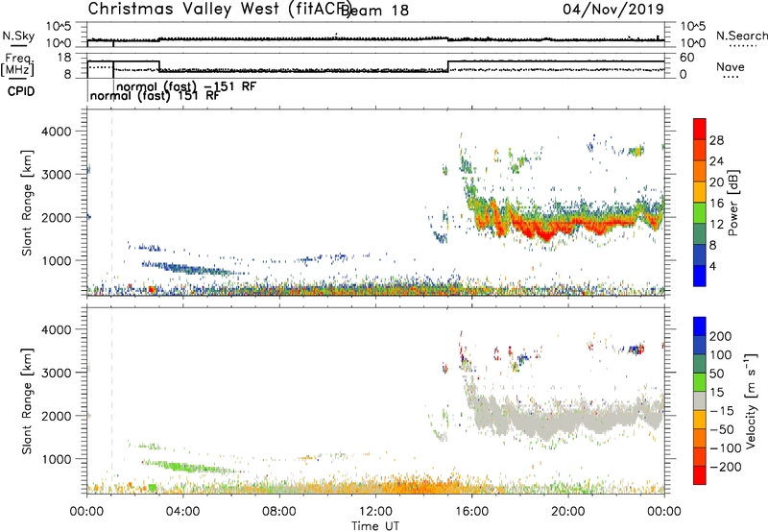Click the red swatch on the Power color bar
768x532 pixels.
pos(700,129)
